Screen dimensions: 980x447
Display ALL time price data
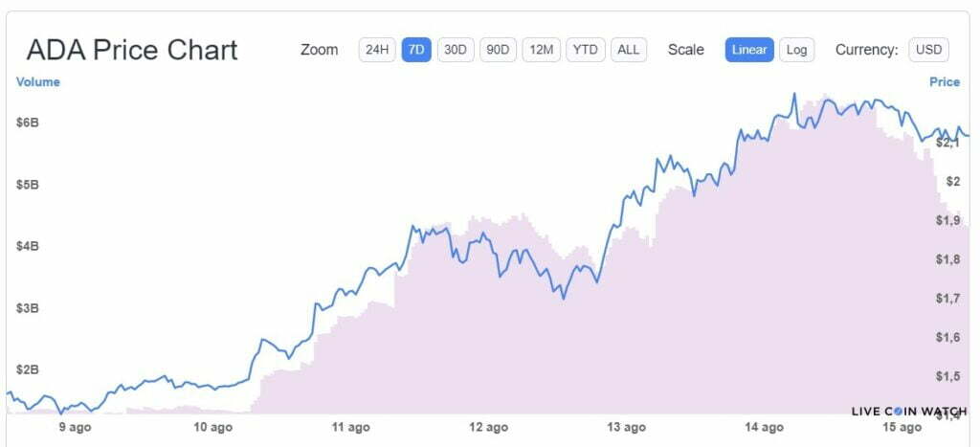click(628, 50)
